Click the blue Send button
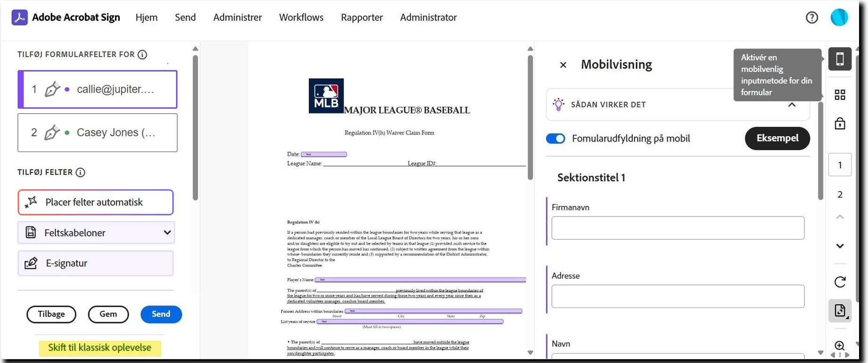Image resolution: width=868 pixels, height=363 pixels. [161, 314]
